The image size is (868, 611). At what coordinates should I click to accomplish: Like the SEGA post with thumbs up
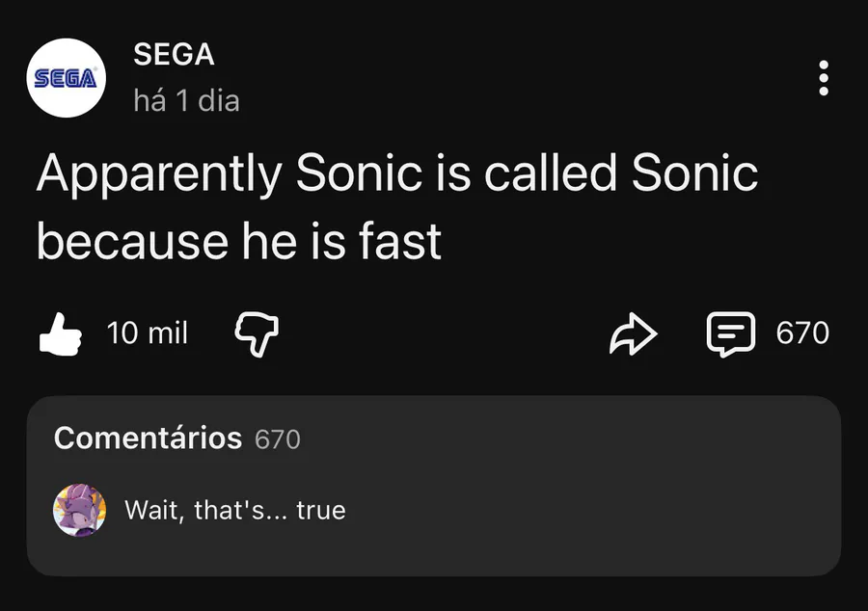59,333
